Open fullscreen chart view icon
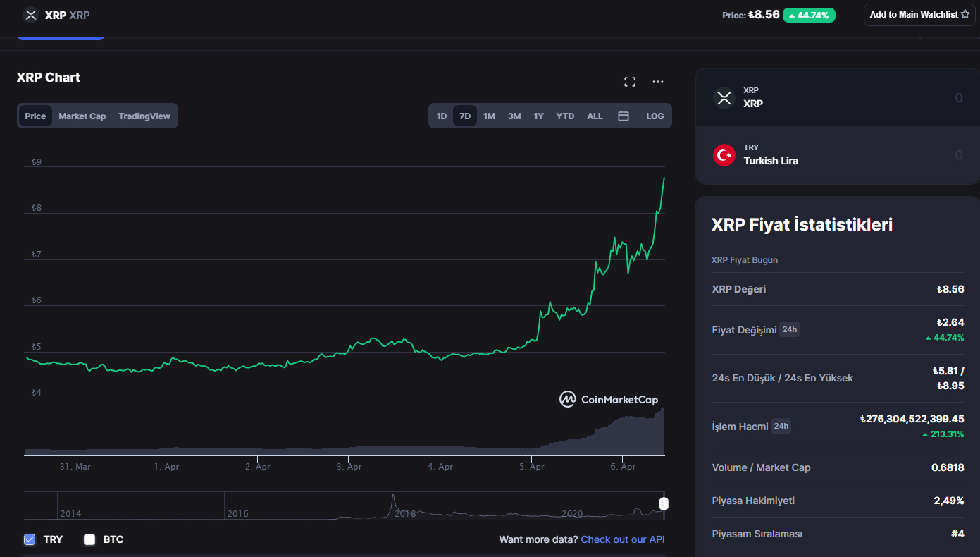Viewport: 980px width, 557px height. pyautogui.click(x=630, y=82)
